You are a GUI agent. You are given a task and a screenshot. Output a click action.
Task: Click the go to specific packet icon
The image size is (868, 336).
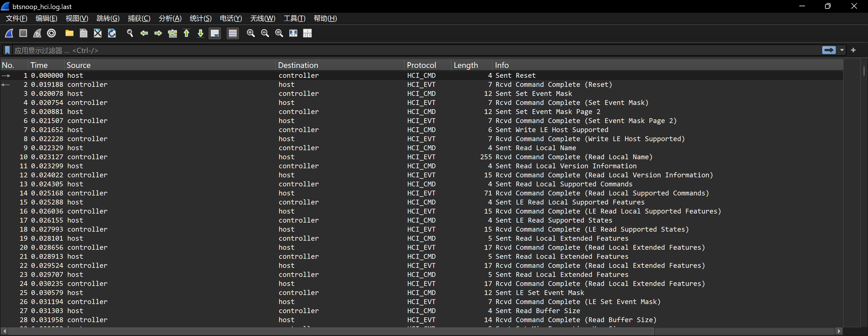click(x=173, y=33)
